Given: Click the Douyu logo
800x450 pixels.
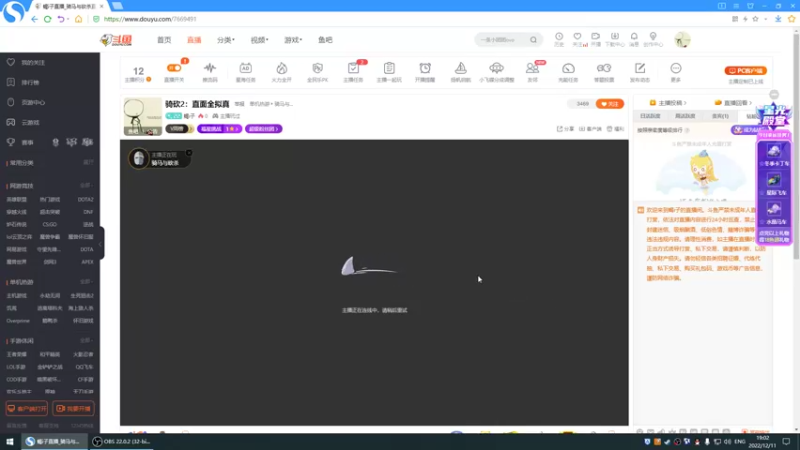Looking at the screenshot, I should click(x=116, y=40).
